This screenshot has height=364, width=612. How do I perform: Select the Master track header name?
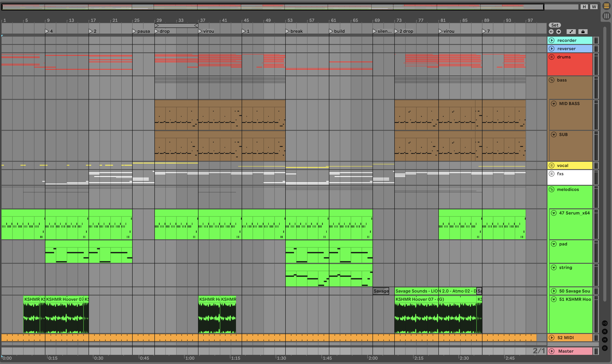point(566,351)
